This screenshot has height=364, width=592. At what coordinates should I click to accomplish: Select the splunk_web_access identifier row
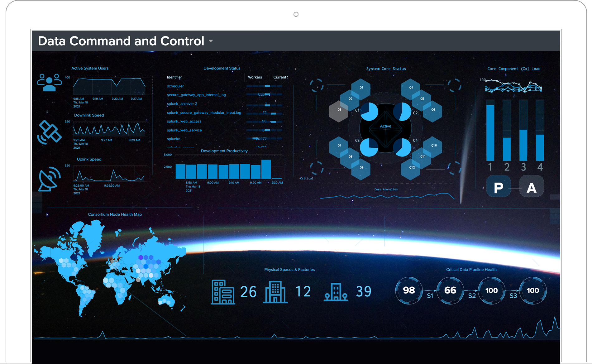tap(184, 122)
